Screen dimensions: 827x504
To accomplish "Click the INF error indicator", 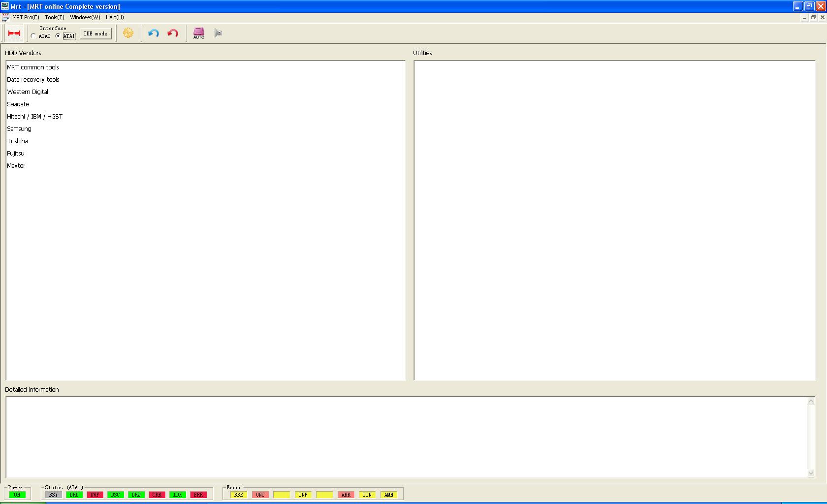I will pyautogui.click(x=303, y=495).
